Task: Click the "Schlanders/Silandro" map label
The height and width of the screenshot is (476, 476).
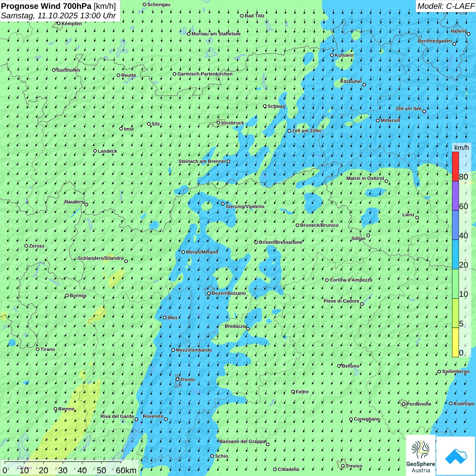Action: pos(101,258)
